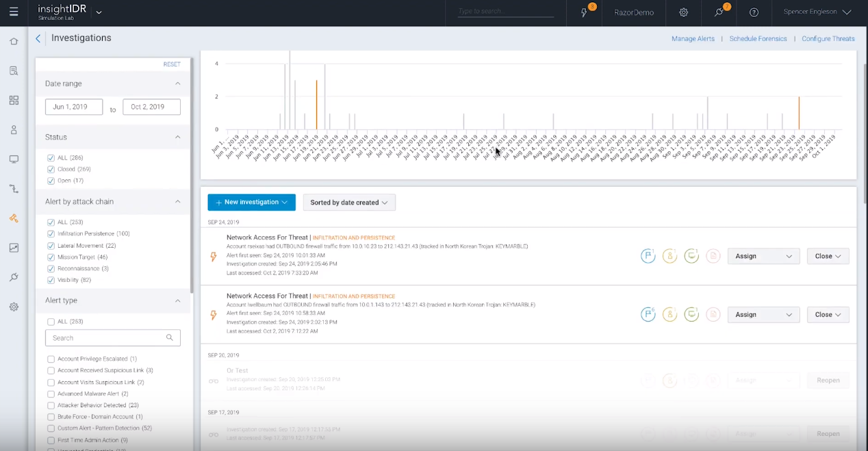Uncheck Status ALL (286) checkbox
Image resolution: width=868 pixels, height=451 pixels.
51,157
